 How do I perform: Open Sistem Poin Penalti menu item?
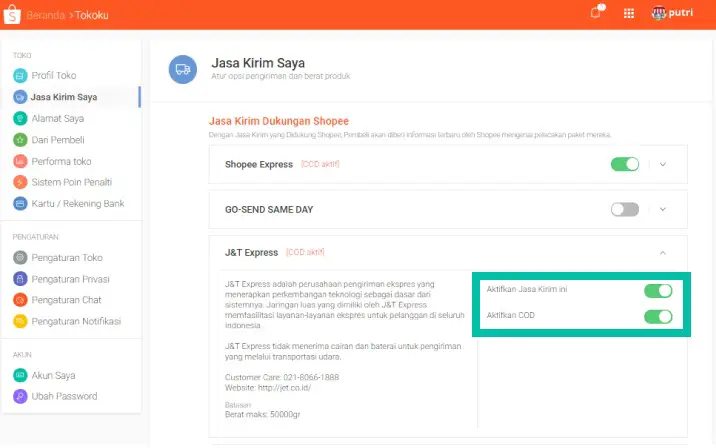(x=71, y=182)
